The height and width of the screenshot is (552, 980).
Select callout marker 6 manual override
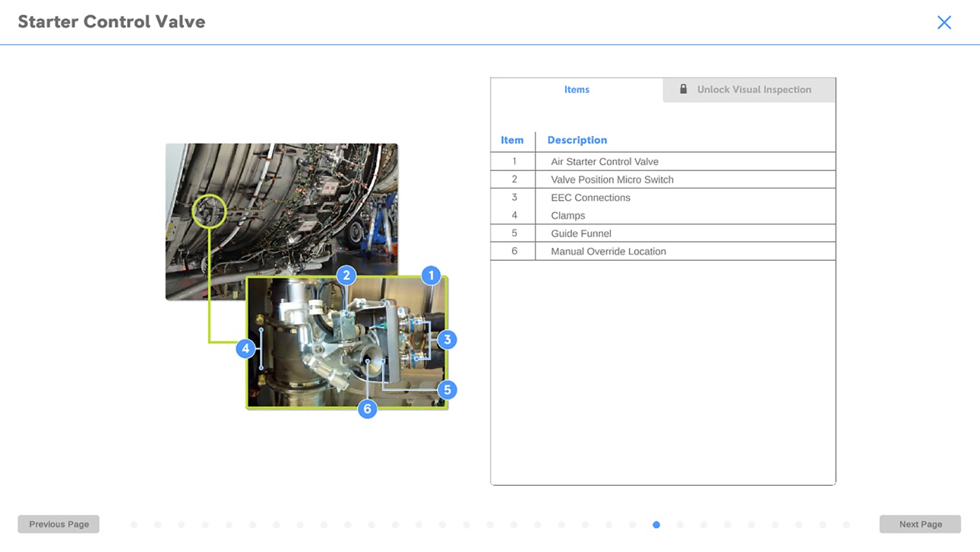pos(367,409)
